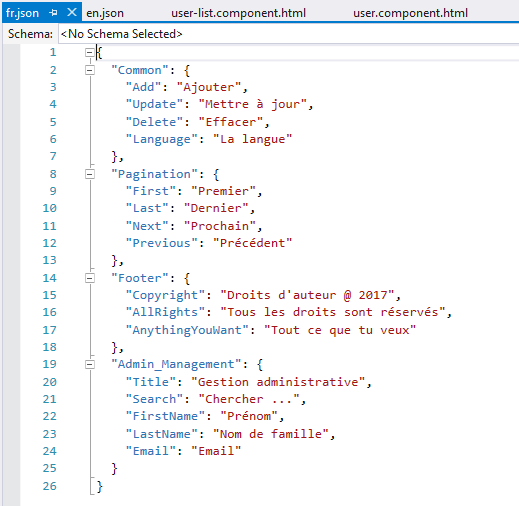Click the active fr.json tab label
The image size is (519, 506).
[x=22, y=13]
